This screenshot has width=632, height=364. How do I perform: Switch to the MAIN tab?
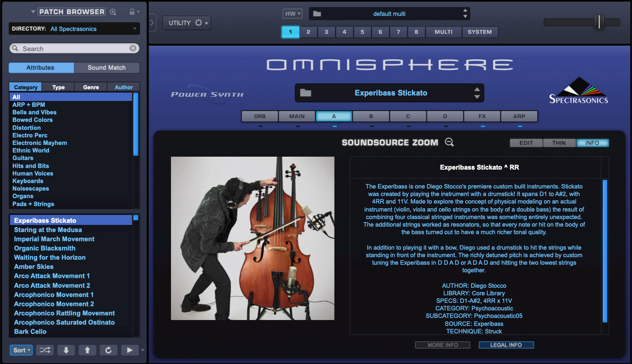click(x=297, y=116)
